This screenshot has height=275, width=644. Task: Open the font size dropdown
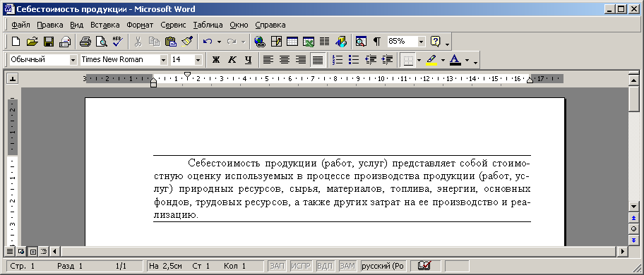[x=198, y=60]
